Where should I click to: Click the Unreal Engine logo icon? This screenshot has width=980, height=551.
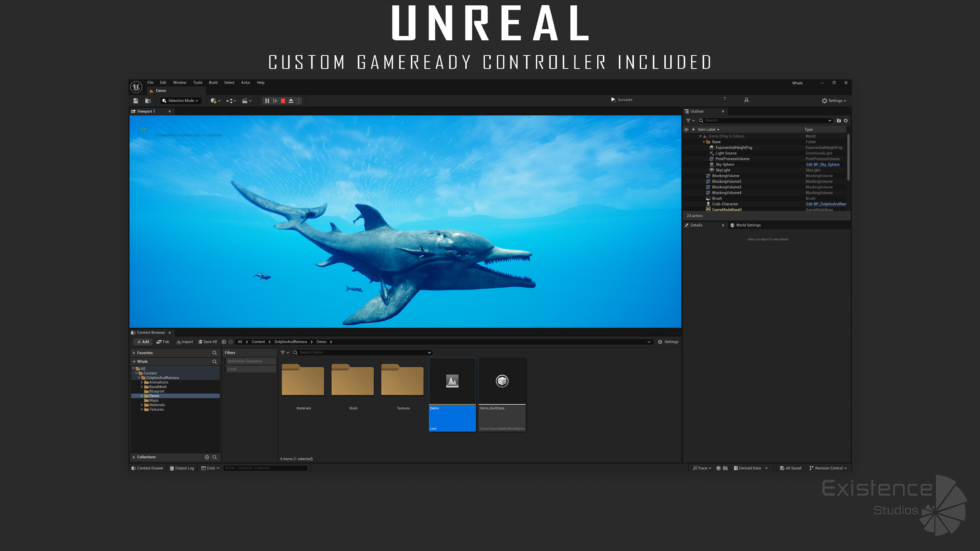pos(136,87)
